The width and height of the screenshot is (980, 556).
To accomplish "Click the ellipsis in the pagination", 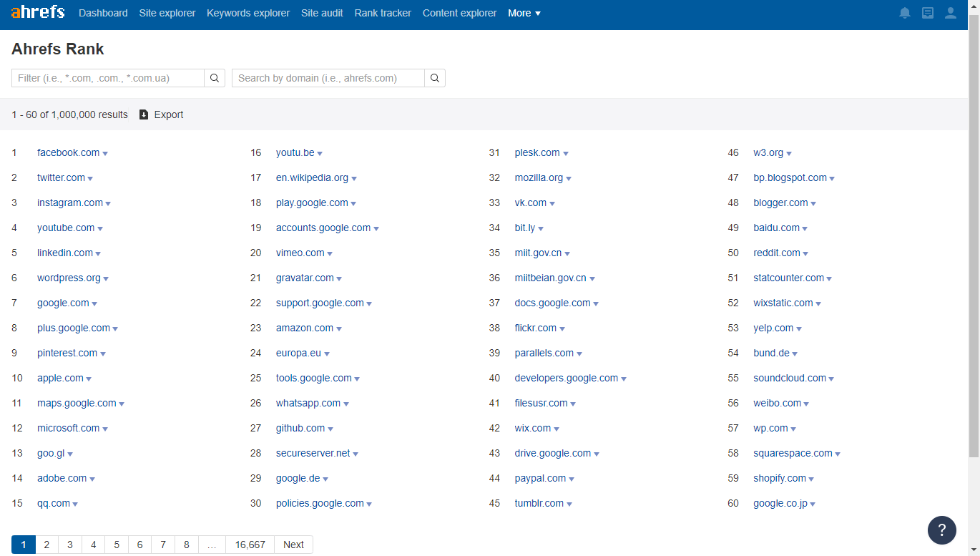I will [212, 545].
